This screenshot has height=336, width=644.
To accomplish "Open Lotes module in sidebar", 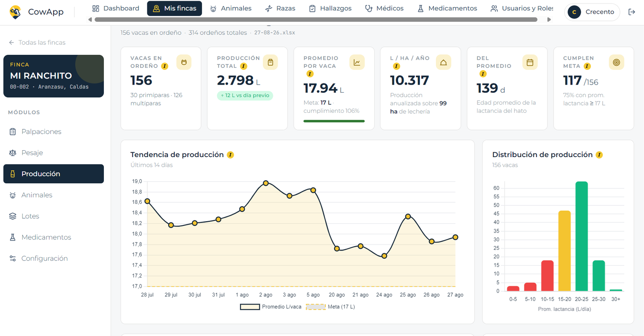I will pyautogui.click(x=54, y=216).
